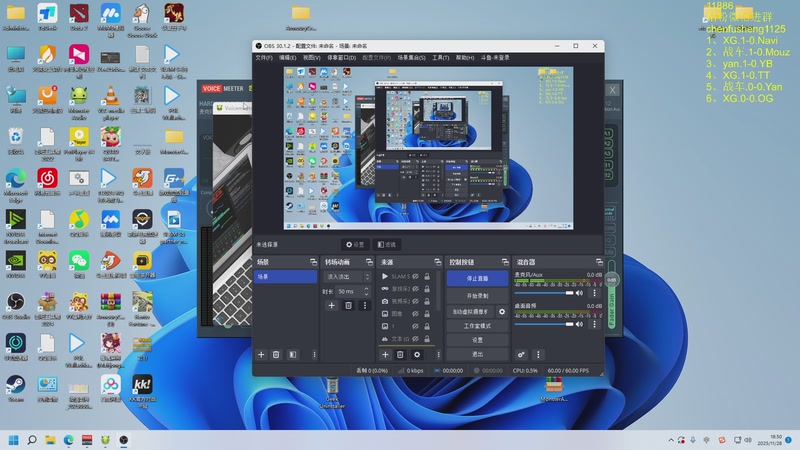The width and height of the screenshot is (800, 450).
Task: Select the Geek Uninstaller desktop icon
Action: (332, 392)
